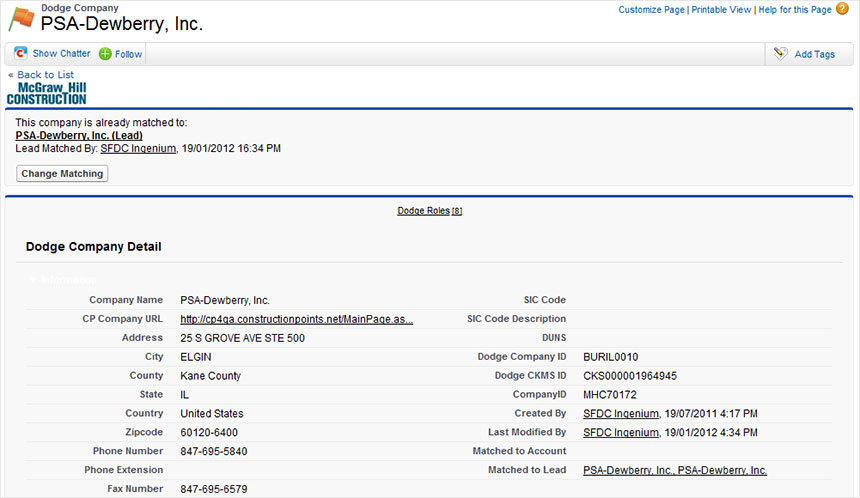Open SFDC Ingenium in Created By row

tap(621, 414)
